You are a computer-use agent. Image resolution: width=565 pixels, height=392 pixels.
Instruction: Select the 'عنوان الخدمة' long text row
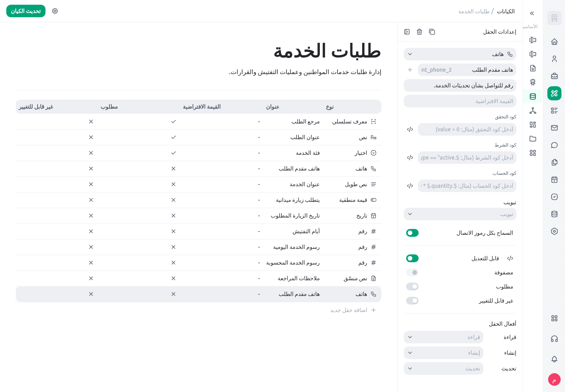(x=199, y=184)
